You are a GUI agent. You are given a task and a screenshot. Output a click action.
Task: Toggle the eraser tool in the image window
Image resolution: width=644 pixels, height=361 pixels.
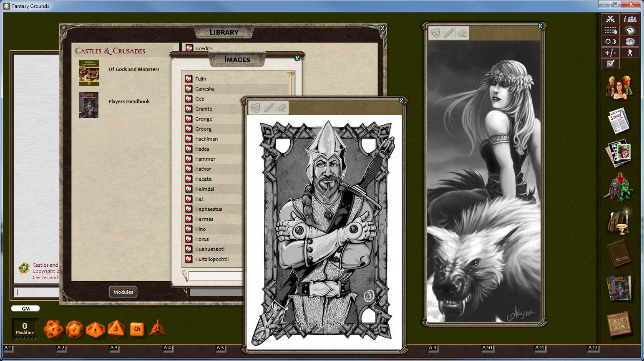282,107
